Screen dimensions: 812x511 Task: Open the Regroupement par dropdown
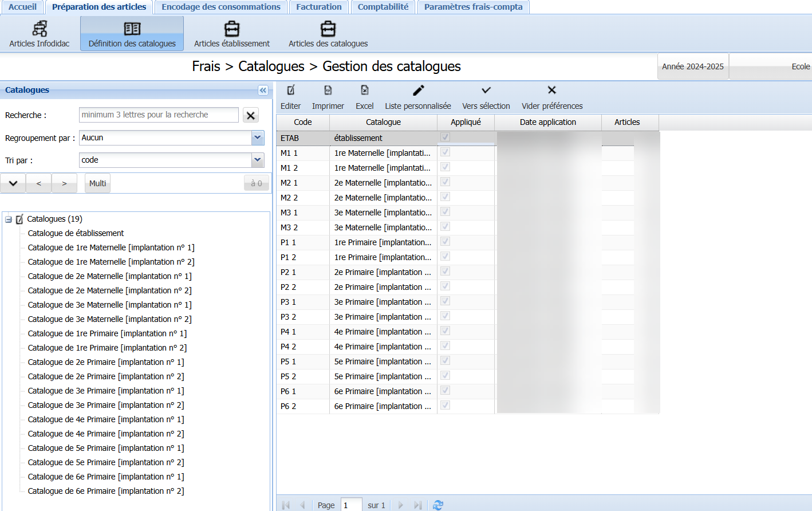pos(258,137)
